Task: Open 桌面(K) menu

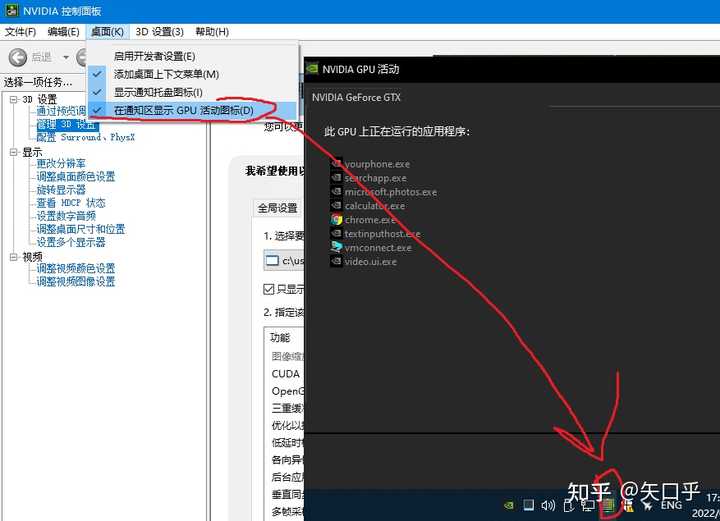Action: 107,32
